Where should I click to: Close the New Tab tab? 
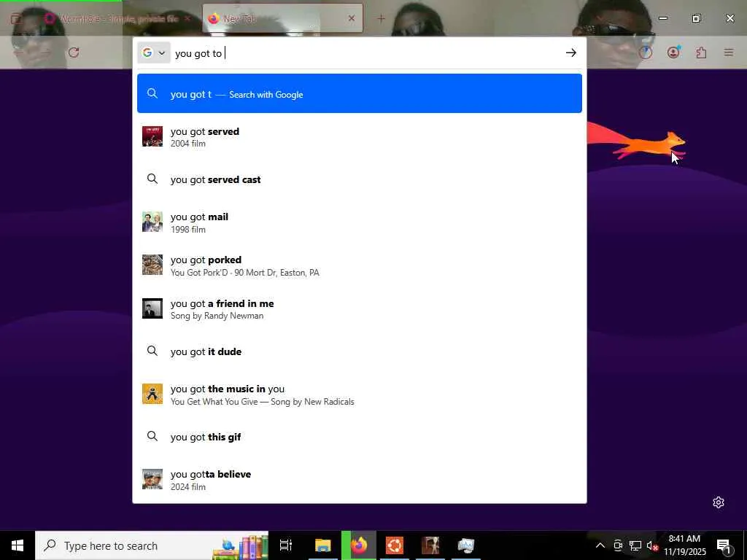point(352,18)
